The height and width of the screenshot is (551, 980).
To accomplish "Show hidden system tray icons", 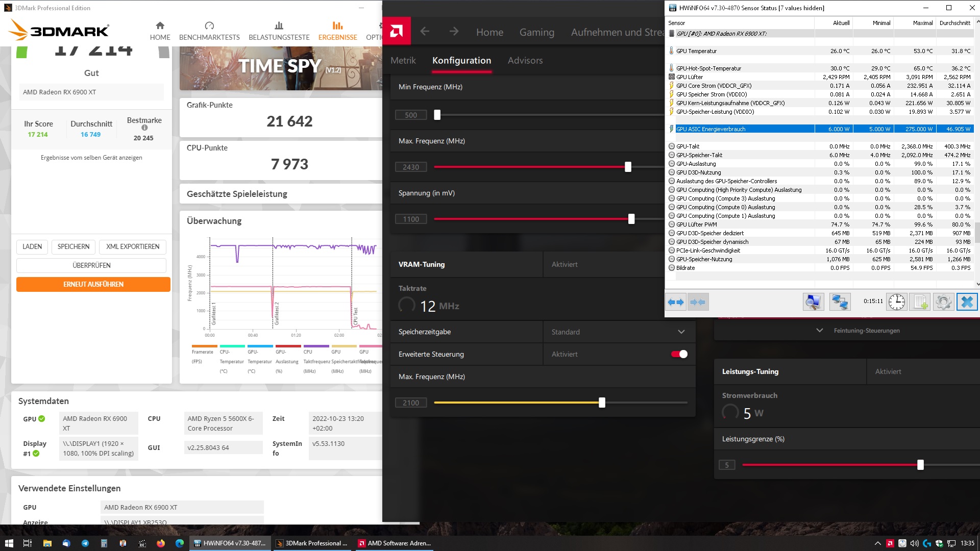I will (877, 543).
